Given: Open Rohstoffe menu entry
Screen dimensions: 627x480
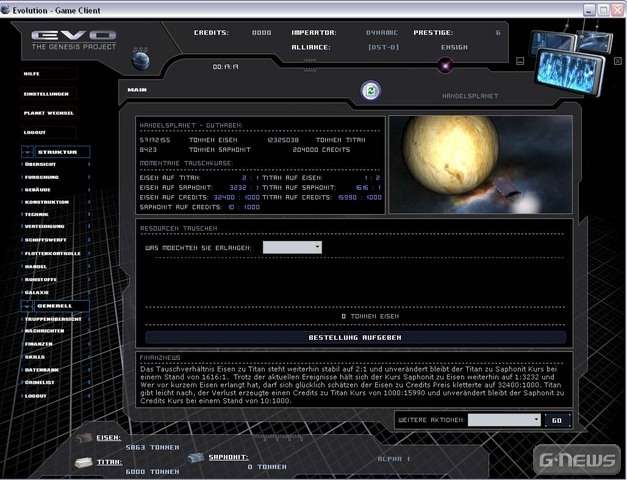Looking at the screenshot, I should pos(40,280).
